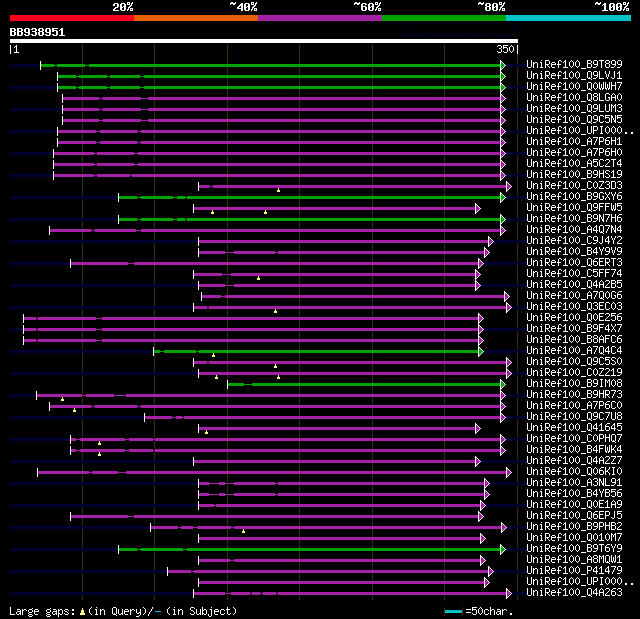This screenshot has width=640, height=619.
Task: Click the green arrowhead ending the B9T899 alignment
Action: coord(503,65)
